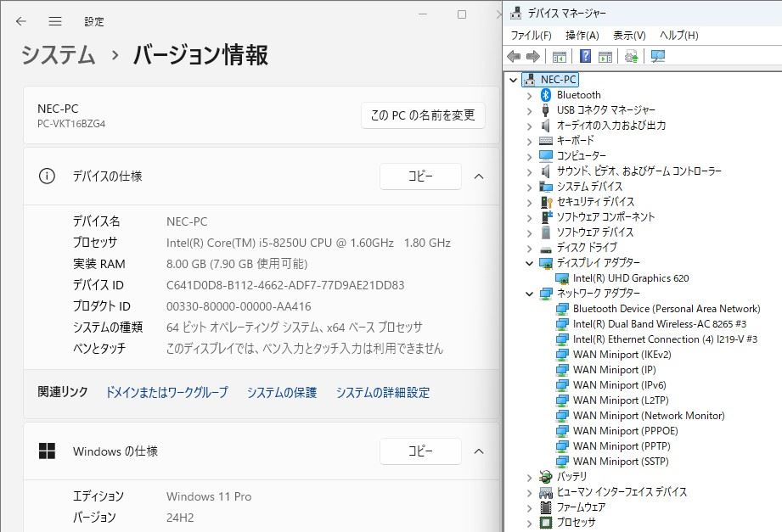Select the ソフトウェア コンポーネント icon
The image size is (782, 532).
point(547,217)
